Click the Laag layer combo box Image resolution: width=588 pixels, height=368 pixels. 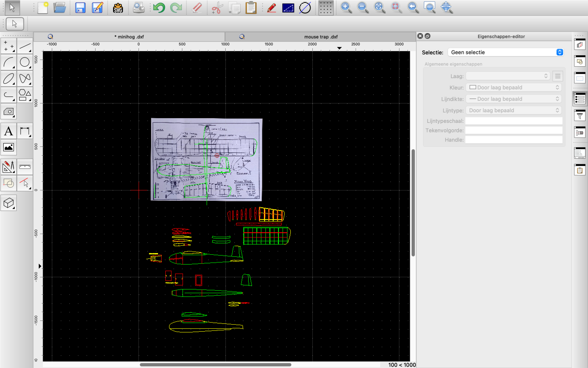tap(508, 76)
